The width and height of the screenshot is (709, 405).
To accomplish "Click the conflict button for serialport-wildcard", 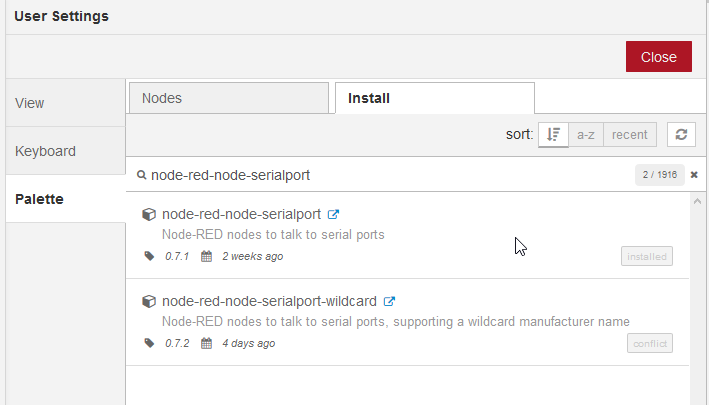I will click(x=650, y=343).
